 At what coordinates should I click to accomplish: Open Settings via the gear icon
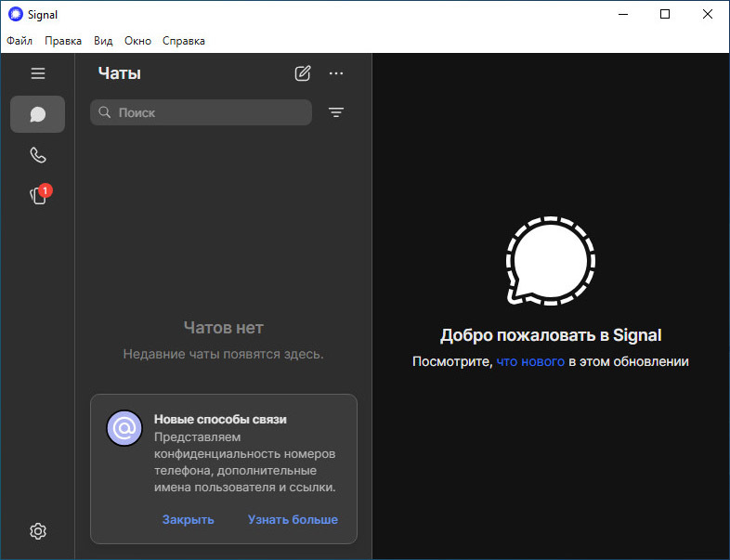coord(38,530)
